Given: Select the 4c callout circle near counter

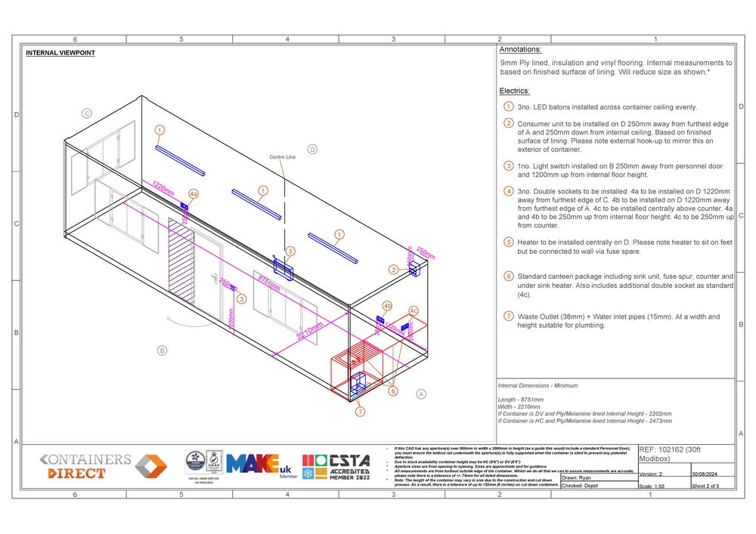Looking at the screenshot, I should pos(414,310).
